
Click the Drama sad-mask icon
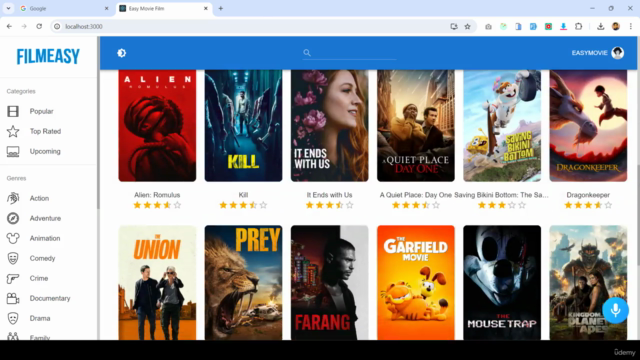pyautogui.click(x=13, y=318)
